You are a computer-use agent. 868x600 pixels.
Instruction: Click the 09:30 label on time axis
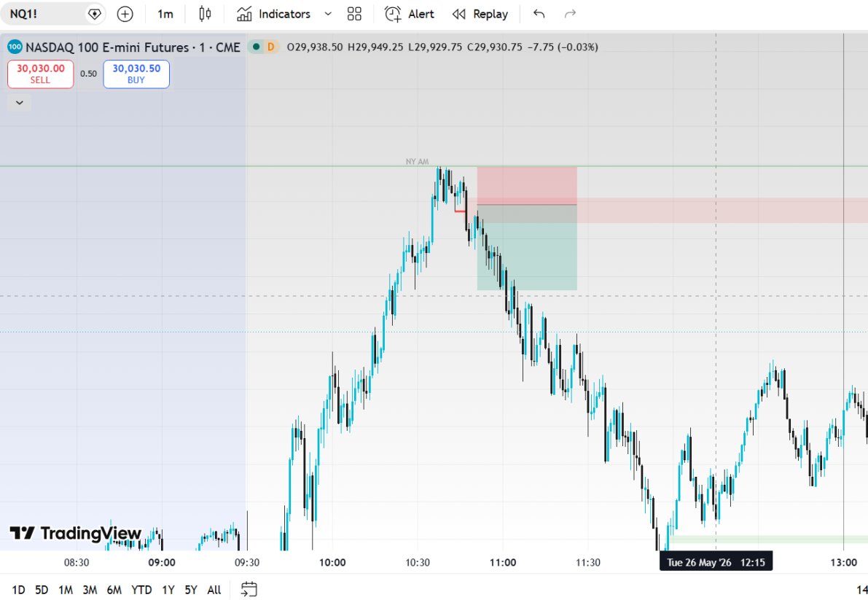tap(247, 562)
